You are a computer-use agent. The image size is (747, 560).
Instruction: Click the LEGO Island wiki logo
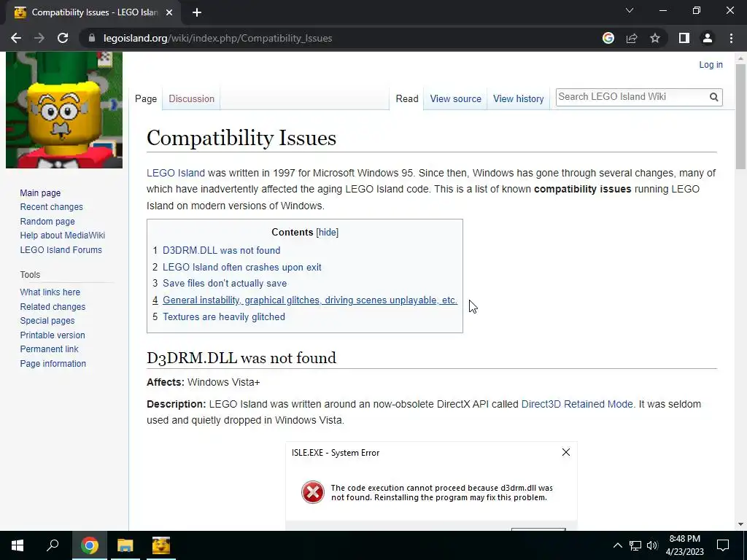(64, 110)
